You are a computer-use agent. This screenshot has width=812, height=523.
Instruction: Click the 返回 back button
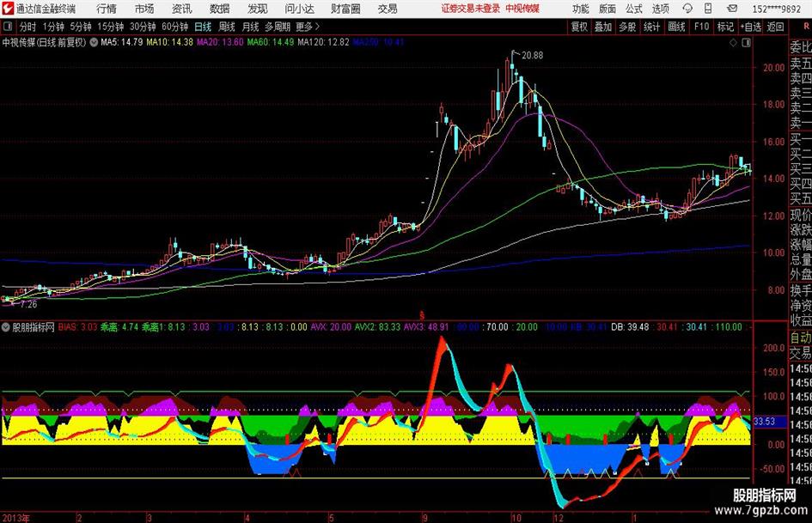tap(775, 27)
